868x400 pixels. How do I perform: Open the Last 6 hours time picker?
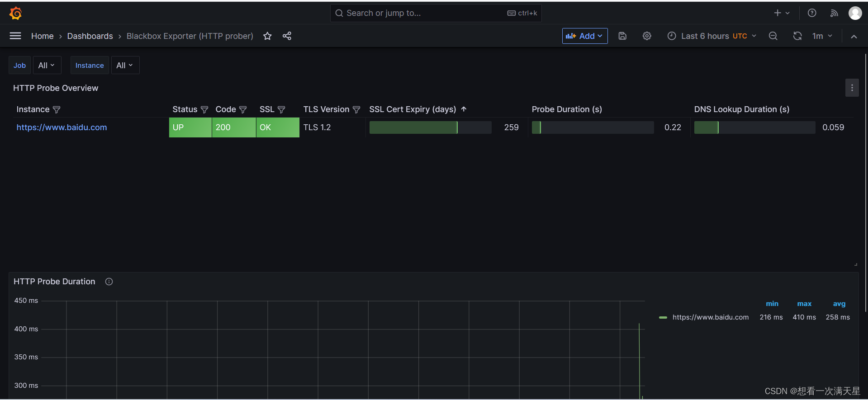[x=712, y=36]
